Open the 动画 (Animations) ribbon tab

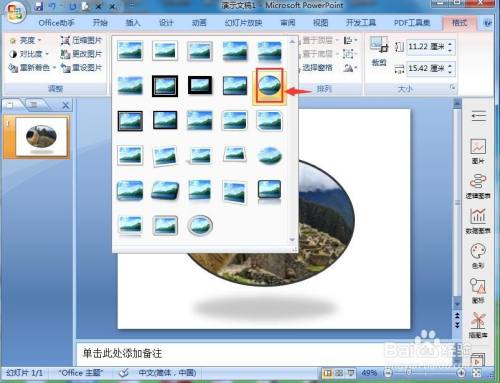click(199, 23)
